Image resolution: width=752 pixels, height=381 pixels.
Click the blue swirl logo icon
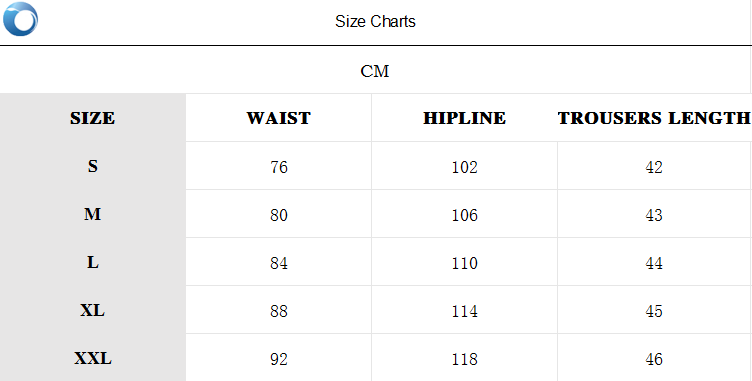[20, 19]
